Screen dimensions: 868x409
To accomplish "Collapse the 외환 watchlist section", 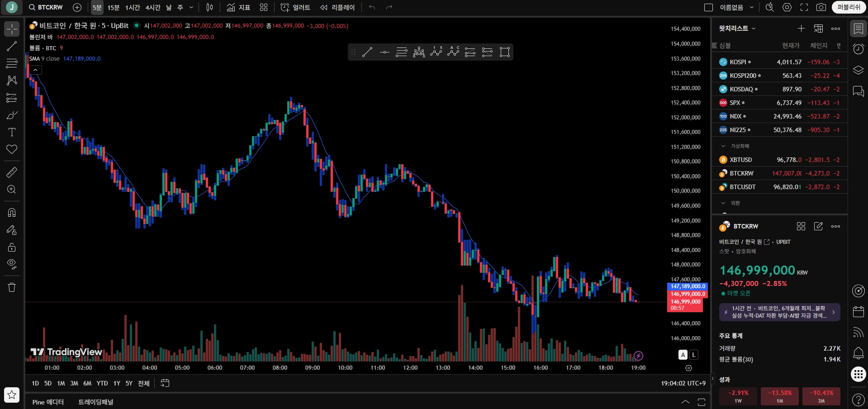I will point(723,203).
